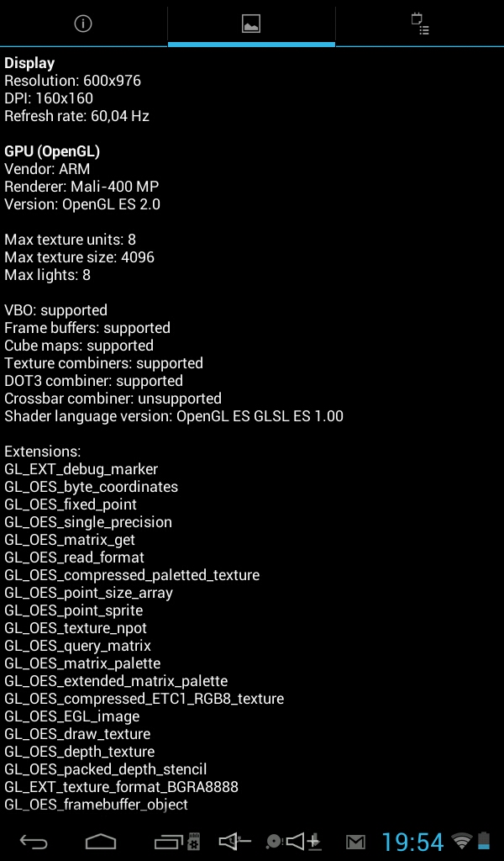Viewport: 504px width, 861px height.
Task: Tap the Resolution: 600x976 line
Action: pyautogui.click(x=72, y=81)
